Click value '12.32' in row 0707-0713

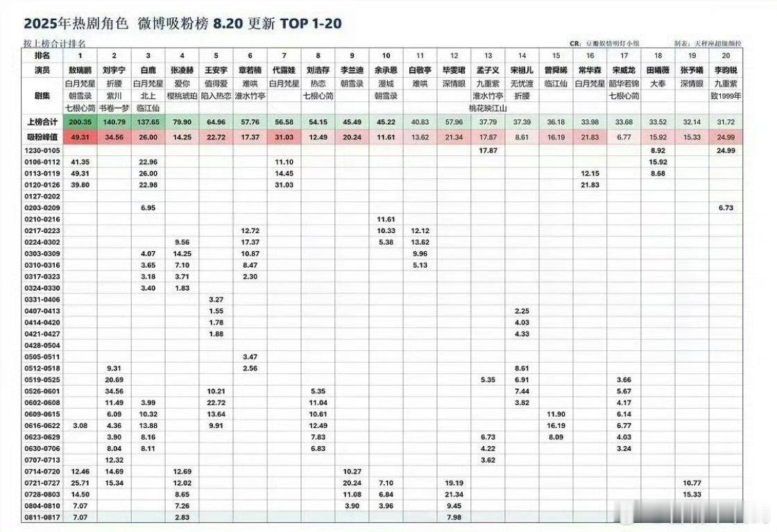pos(114,460)
